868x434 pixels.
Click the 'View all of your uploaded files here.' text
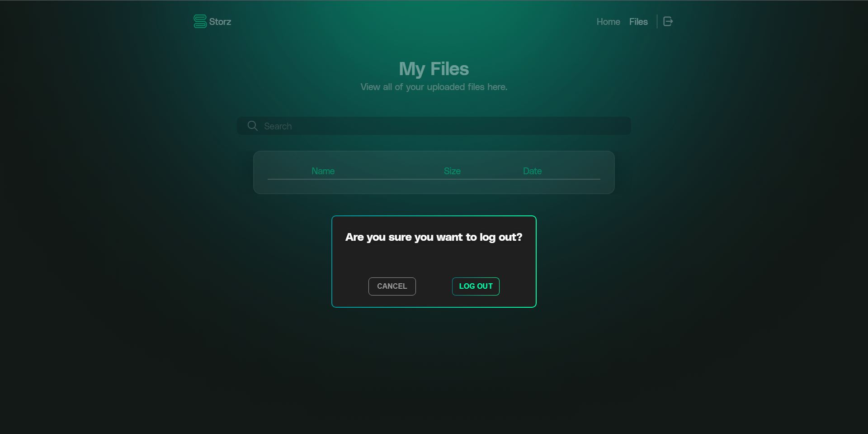[x=434, y=87]
